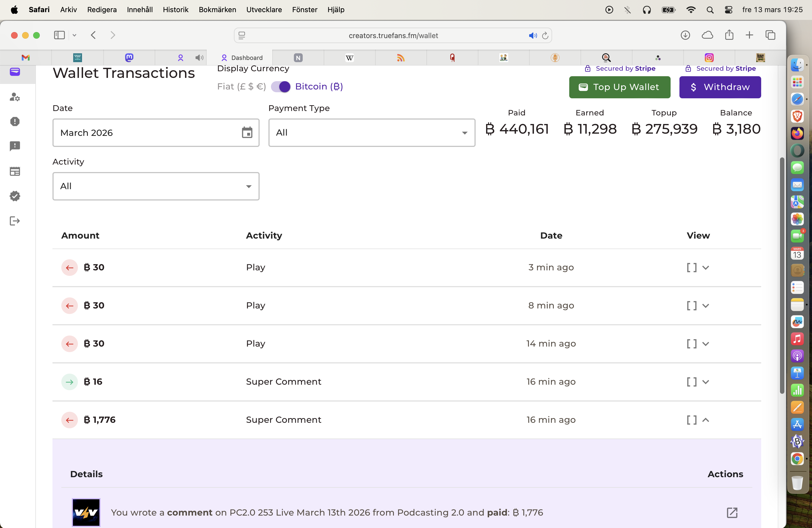The image size is (812, 528).
Task: Open user settings icon in sidebar
Action: (x=15, y=97)
